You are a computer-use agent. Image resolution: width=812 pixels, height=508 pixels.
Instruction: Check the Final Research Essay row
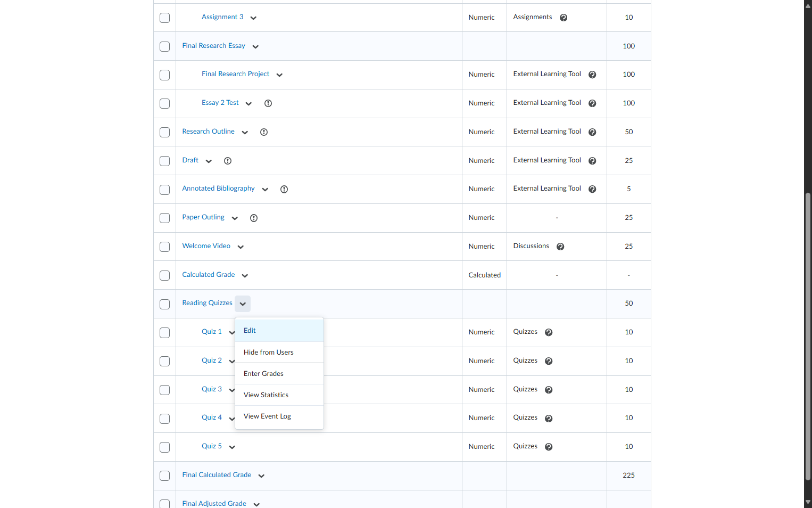[x=165, y=46]
